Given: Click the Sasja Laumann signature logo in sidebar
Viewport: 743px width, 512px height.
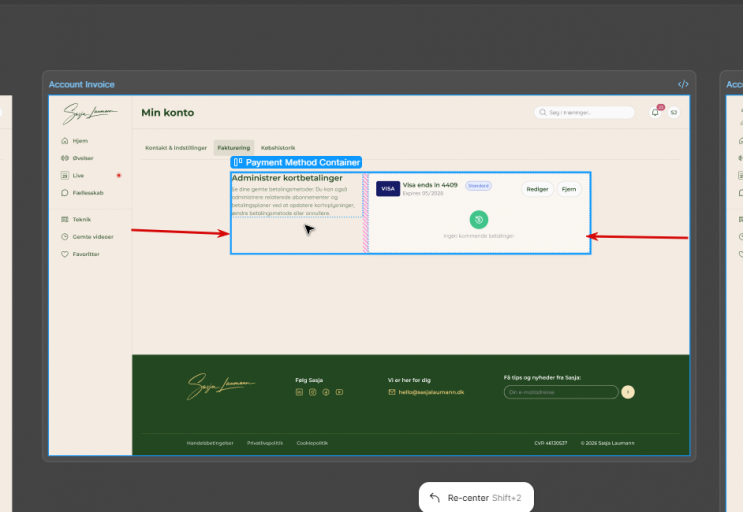Looking at the screenshot, I should (90, 113).
